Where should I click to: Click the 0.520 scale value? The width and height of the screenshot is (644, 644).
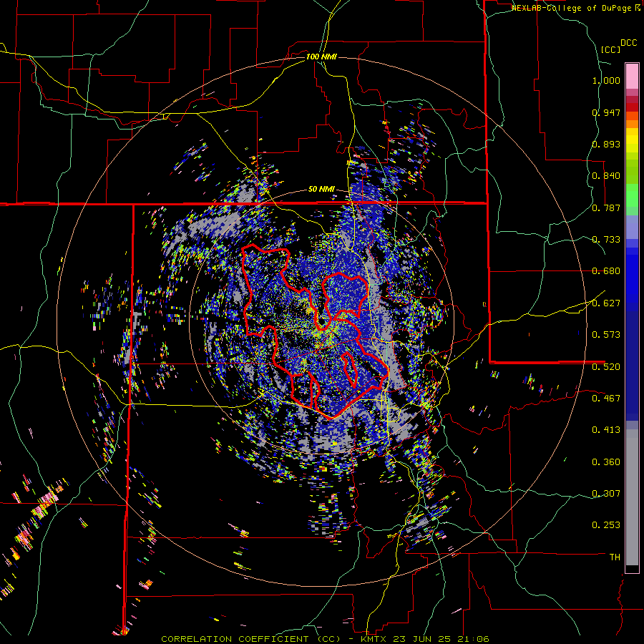pos(606,367)
